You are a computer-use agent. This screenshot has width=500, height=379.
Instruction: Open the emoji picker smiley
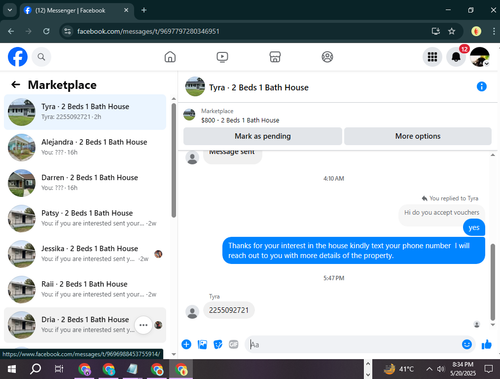tap(467, 344)
